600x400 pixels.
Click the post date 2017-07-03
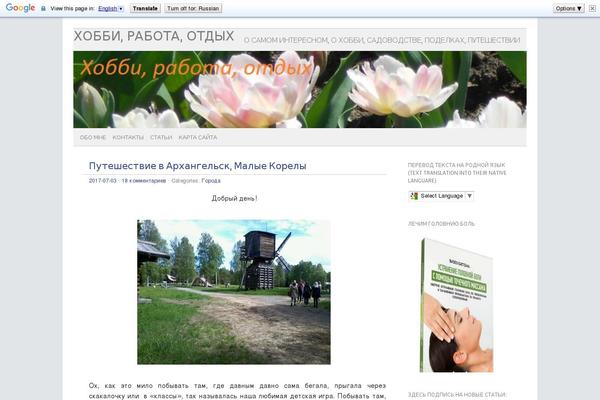(x=103, y=181)
